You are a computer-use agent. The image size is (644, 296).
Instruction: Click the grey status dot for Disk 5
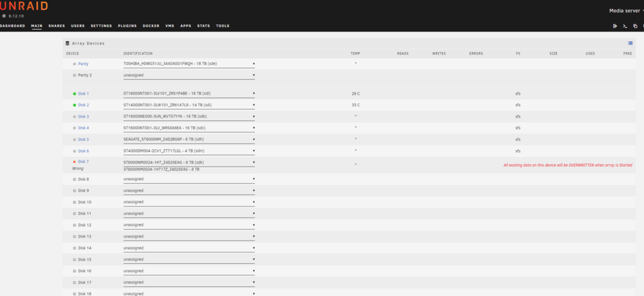tap(74, 140)
